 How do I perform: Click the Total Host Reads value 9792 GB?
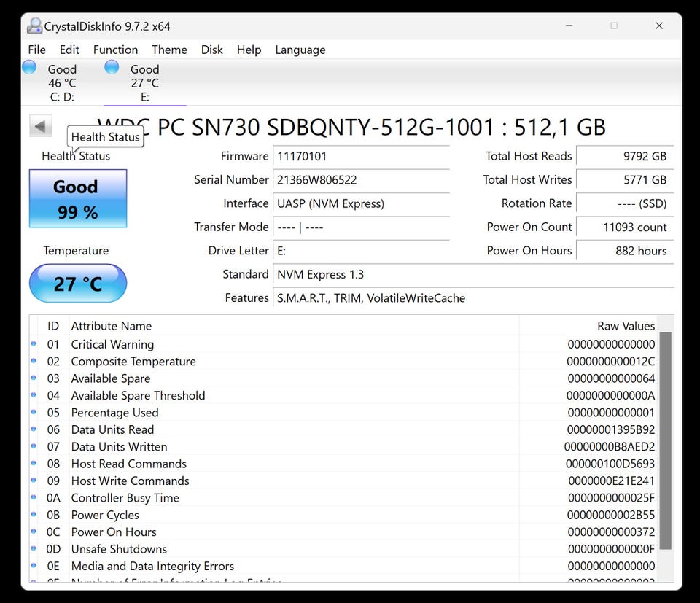pyautogui.click(x=625, y=156)
